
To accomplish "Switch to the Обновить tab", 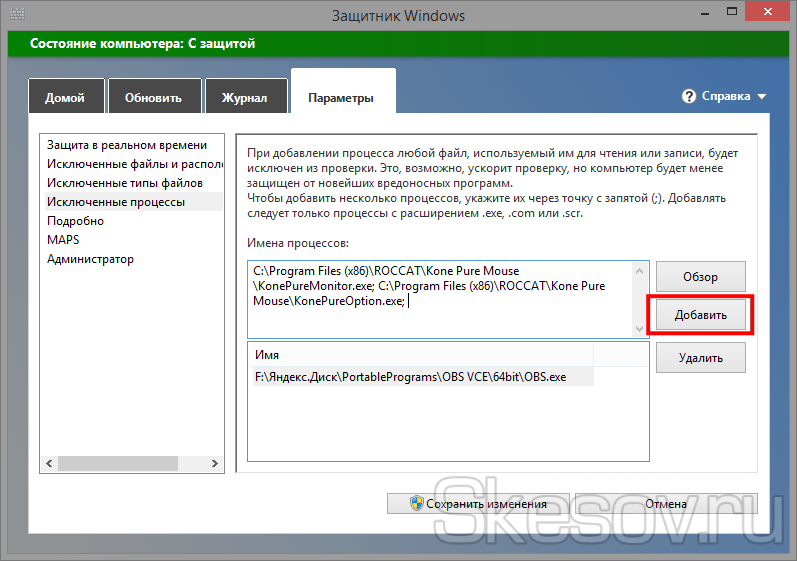I will pyautogui.click(x=153, y=98).
